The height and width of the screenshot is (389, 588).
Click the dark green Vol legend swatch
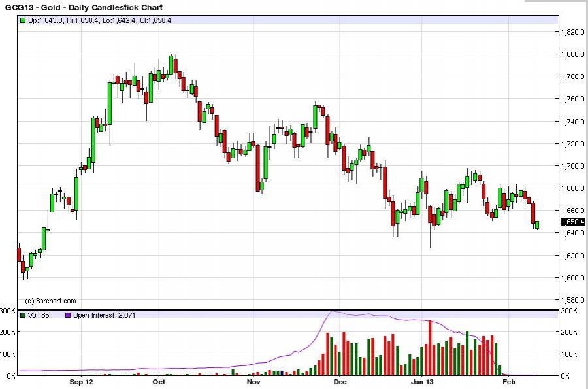[x=24, y=315]
